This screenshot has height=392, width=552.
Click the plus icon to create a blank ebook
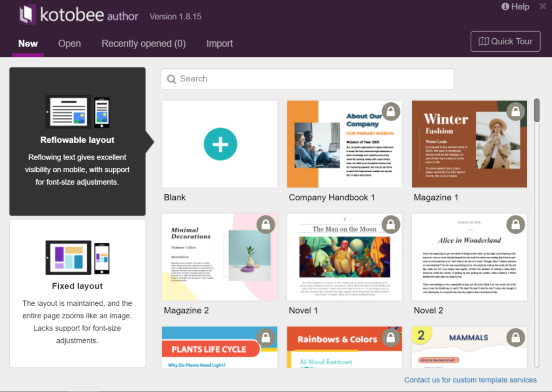220,144
